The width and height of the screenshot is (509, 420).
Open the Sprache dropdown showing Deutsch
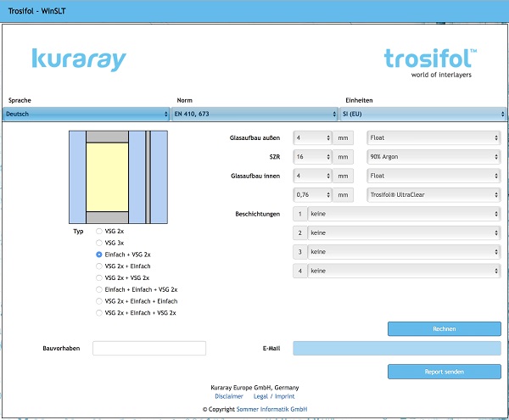pos(87,114)
